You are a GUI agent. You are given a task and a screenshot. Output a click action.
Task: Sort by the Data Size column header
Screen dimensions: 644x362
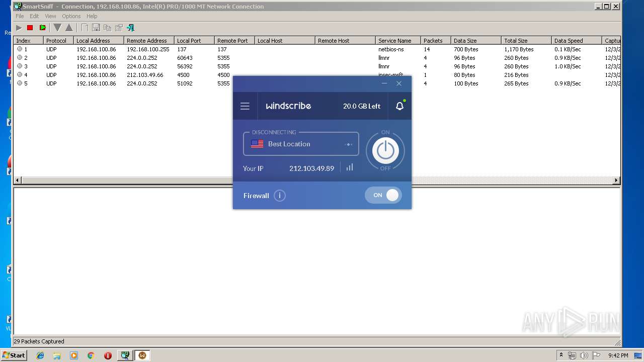(476, 41)
